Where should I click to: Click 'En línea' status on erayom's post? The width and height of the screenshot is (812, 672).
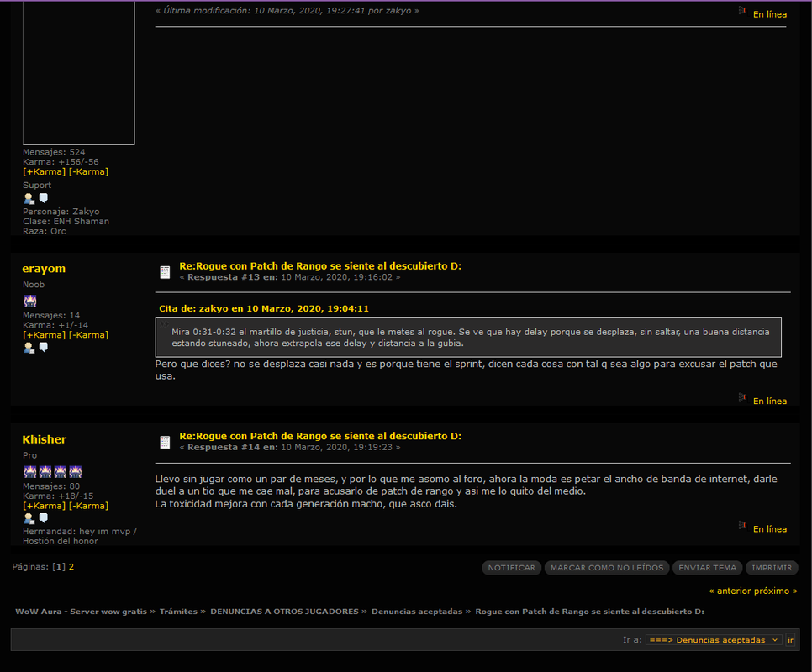(x=769, y=401)
